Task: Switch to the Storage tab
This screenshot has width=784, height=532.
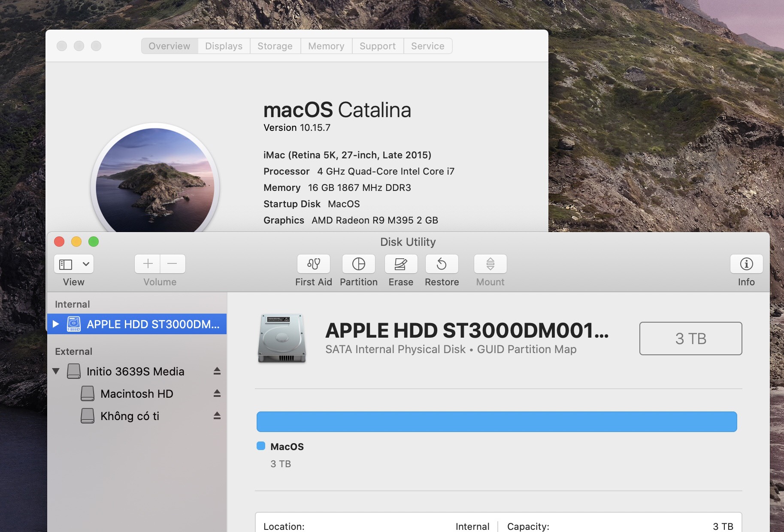Action: tap(275, 46)
